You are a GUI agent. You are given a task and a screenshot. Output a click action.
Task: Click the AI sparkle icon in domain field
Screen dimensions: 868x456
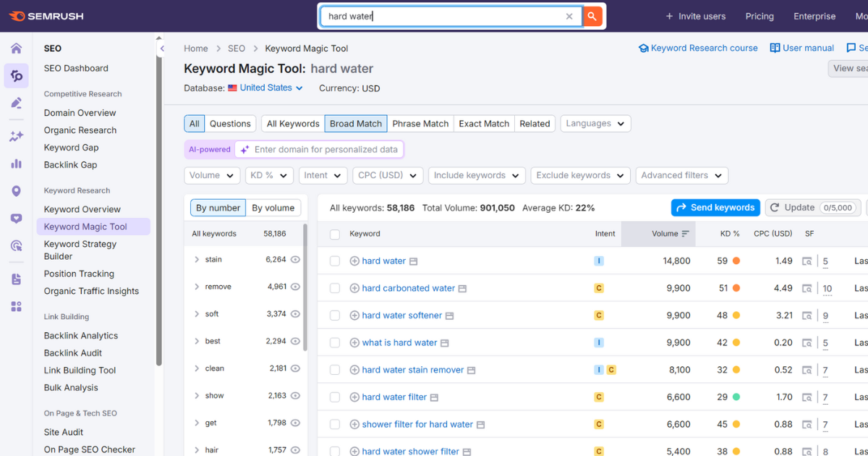point(245,150)
